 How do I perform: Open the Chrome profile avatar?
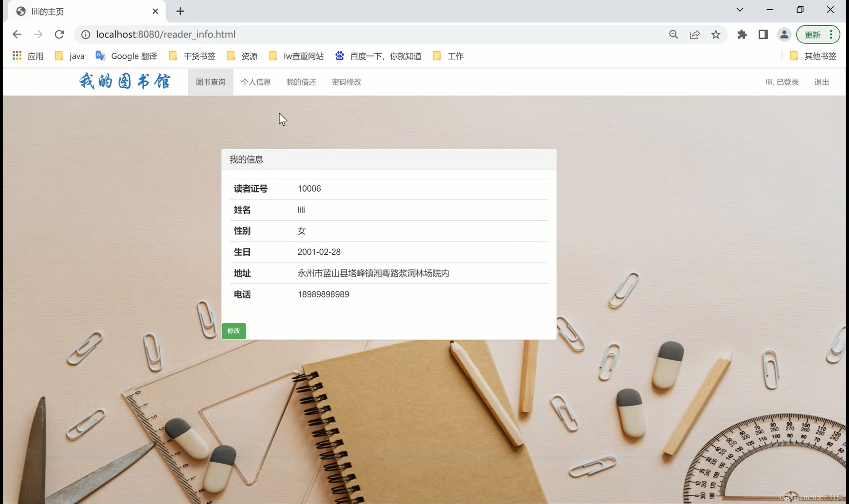pyautogui.click(x=784, y=34)
